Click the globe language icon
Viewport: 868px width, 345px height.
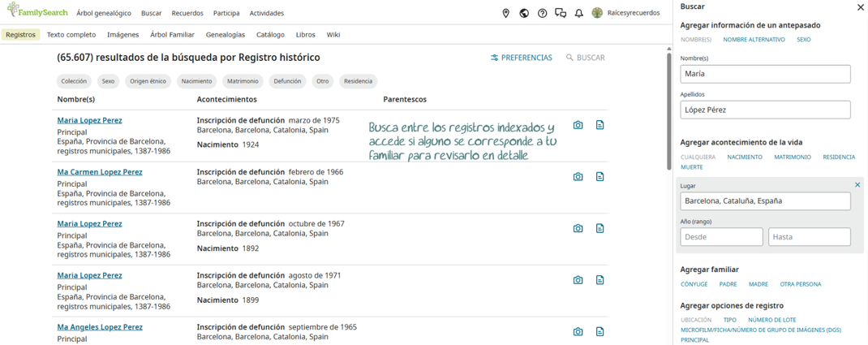[524, 13]
